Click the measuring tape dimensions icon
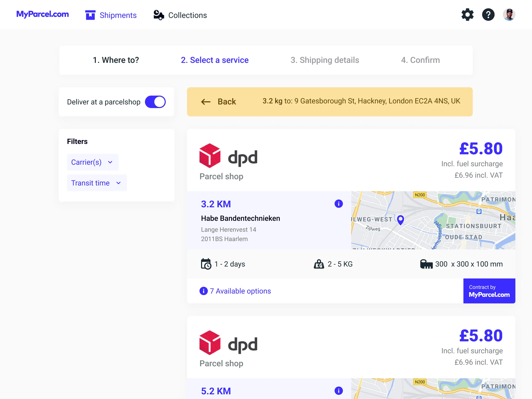This screenshot has width=532, height=399. click(426, 264)
